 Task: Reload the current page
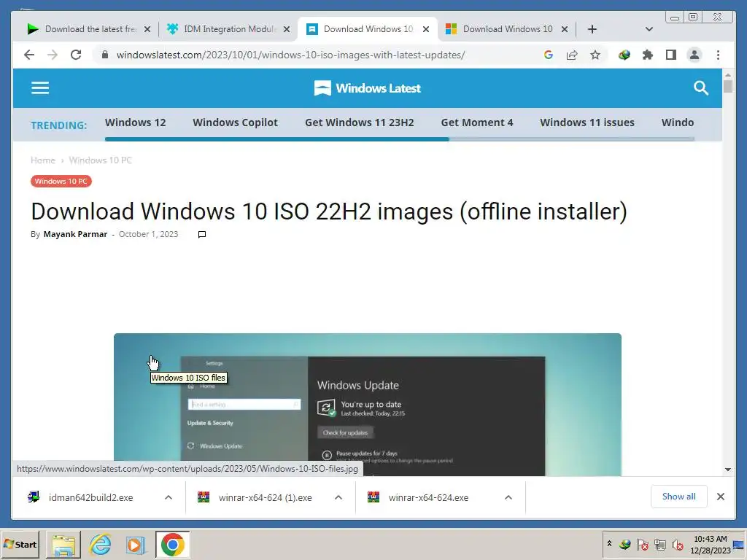tap(76, 55)
